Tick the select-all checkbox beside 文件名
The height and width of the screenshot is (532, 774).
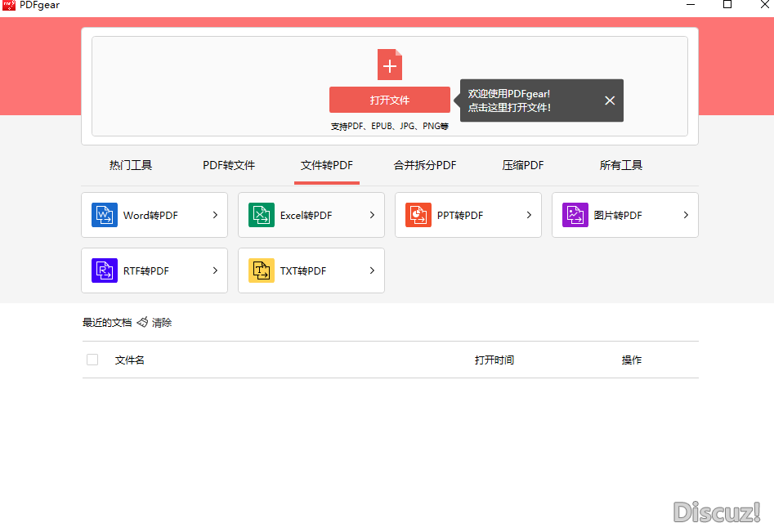[92, 360]
